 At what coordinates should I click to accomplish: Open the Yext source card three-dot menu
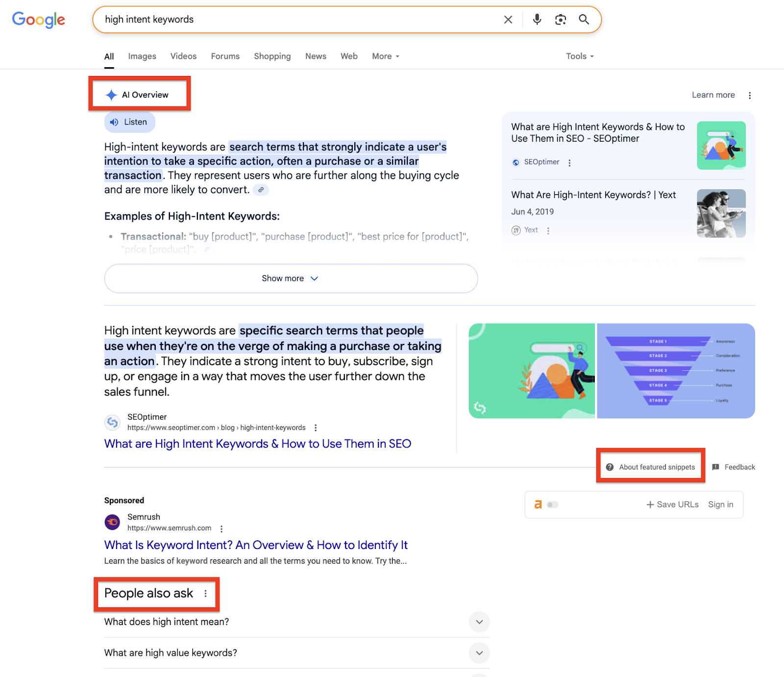[x=548, y=230]
